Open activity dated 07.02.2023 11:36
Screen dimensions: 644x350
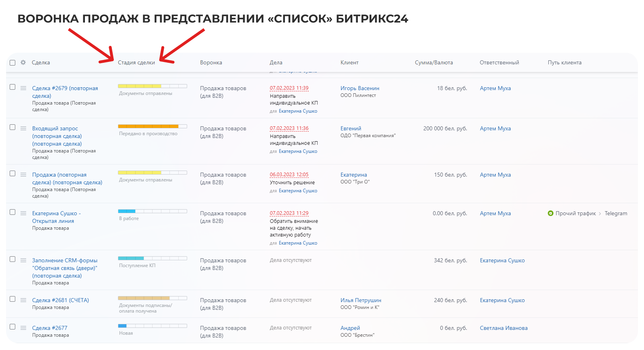point(289,128)
